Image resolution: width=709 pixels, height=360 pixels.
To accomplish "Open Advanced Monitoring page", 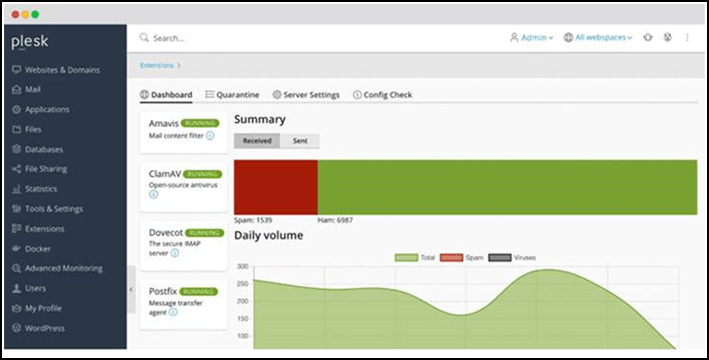I will 57,268.
